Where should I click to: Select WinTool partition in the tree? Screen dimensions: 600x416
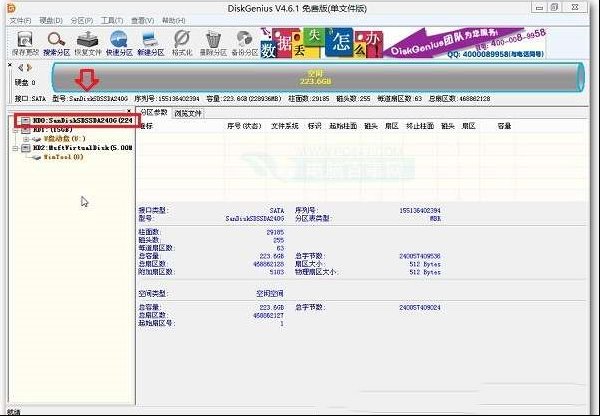[x=63, y=157]
